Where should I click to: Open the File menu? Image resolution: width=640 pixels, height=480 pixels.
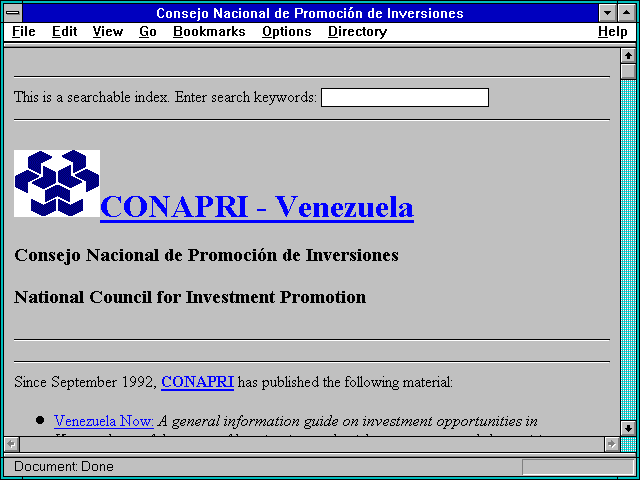pos(24,32)
